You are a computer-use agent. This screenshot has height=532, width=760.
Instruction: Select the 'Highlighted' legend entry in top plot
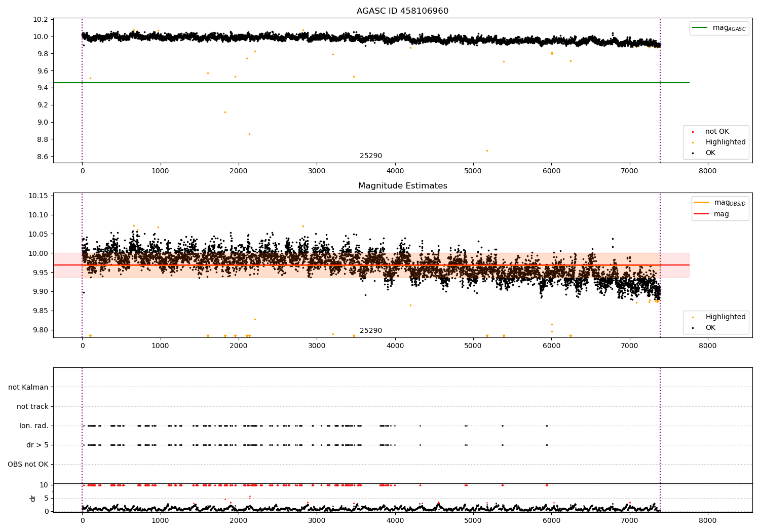pyautogui.click(x=725, y=142)
